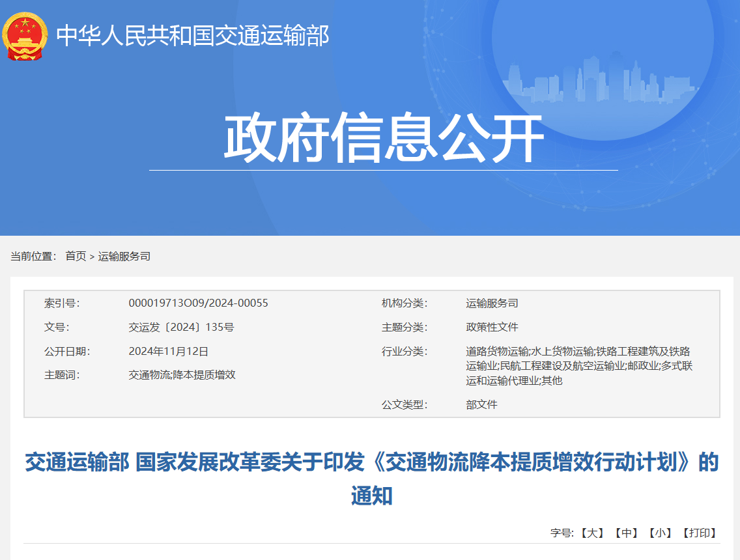Select publish date 2024年11月12日
This screenshot has height=560, width=740.
[169, 351]
